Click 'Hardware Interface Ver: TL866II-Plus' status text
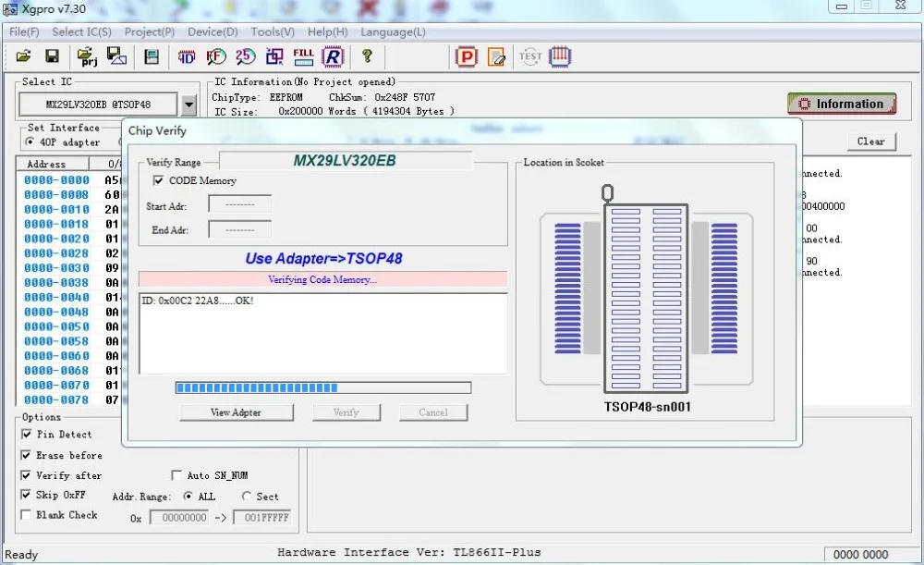 409,553
